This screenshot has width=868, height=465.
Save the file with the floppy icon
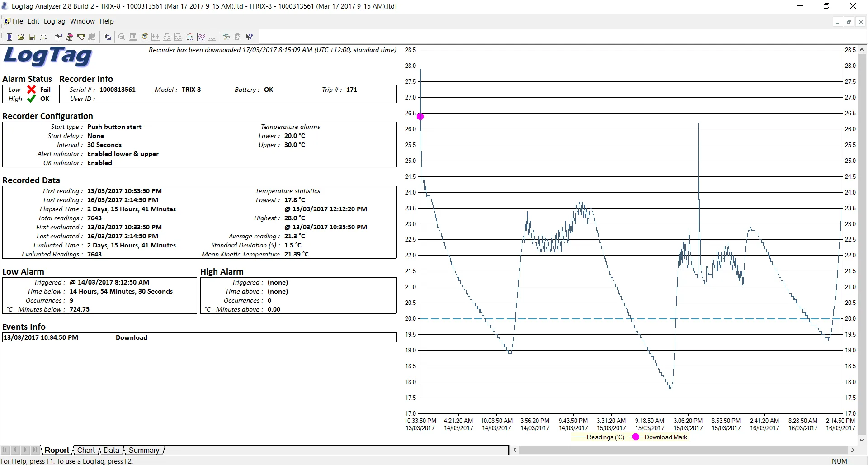tap(32, 37)
